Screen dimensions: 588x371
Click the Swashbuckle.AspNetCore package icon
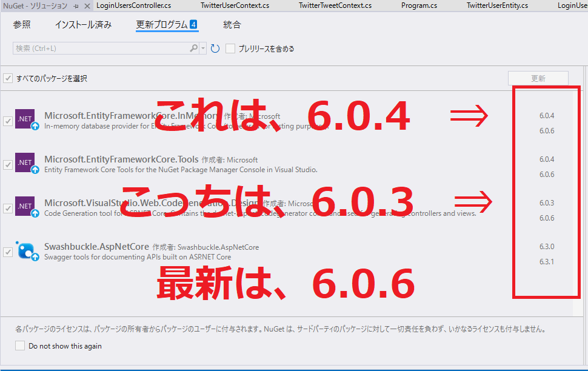(25, 250)
